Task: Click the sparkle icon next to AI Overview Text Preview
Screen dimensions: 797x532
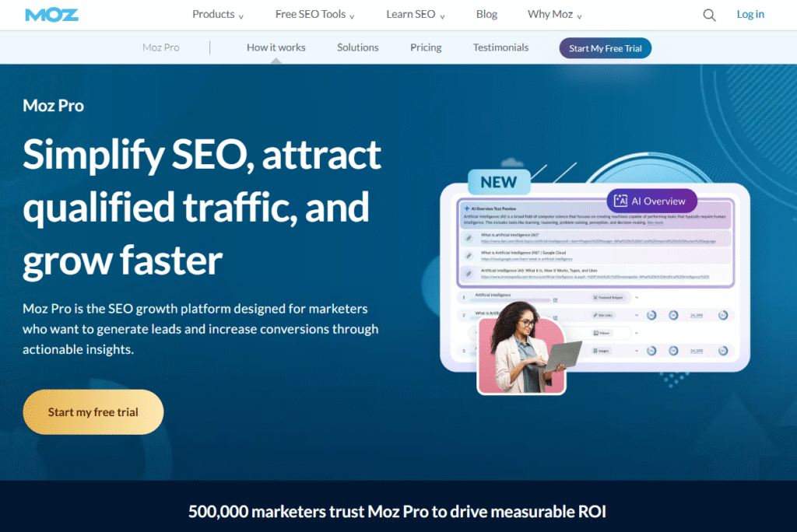Action: coord(466,209)
